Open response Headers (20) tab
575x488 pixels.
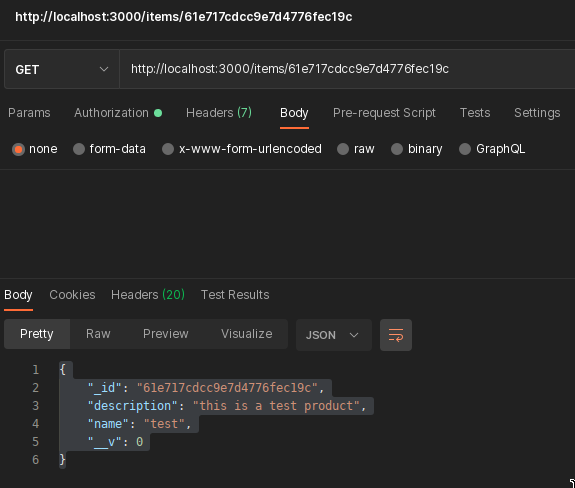[148, 295]
